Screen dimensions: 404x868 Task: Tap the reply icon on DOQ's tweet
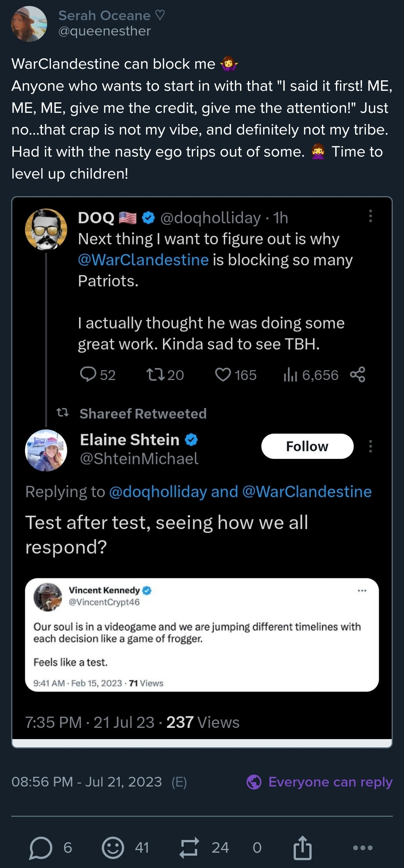pyautogui.click(x=88, y=374)
